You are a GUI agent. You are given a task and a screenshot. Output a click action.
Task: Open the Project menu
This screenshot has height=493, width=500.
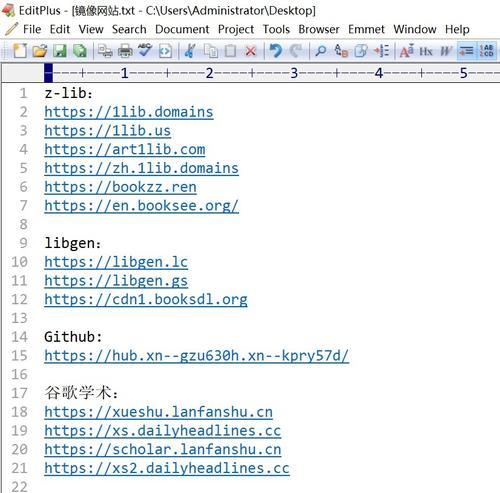[x=236, y=29]
